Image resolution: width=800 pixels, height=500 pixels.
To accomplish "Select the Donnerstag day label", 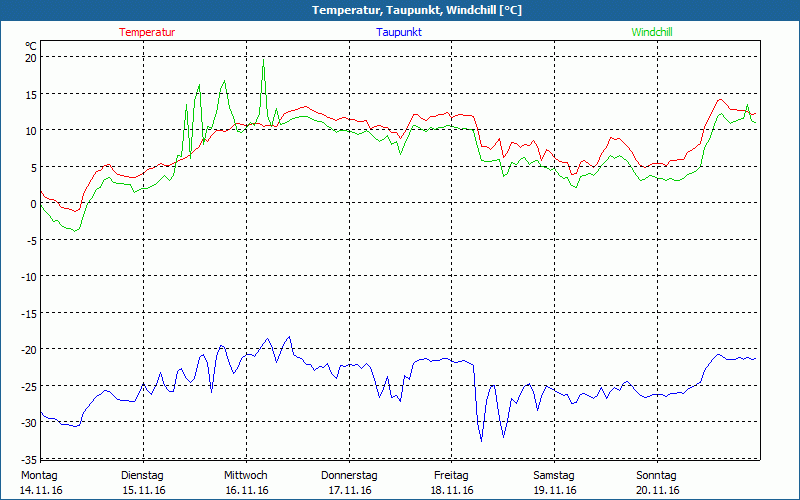I will 349,475.
